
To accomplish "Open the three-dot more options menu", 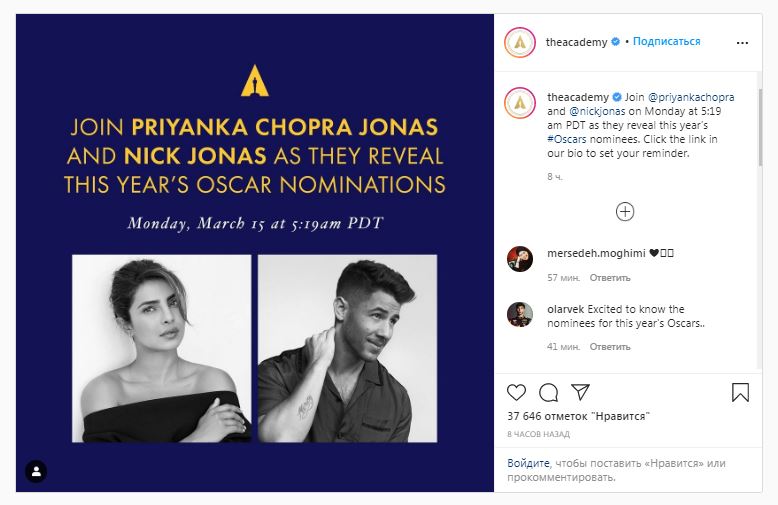I will click(x=744, y=42).
